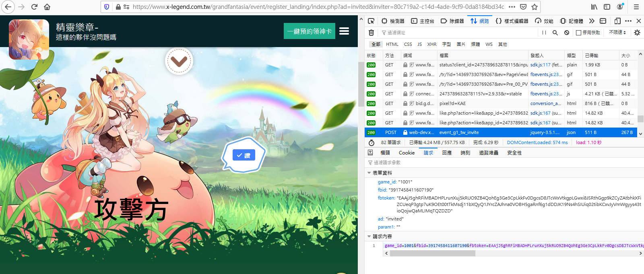Open conversion_a... initiator link
The width and height of the screenshot is (644, 274).
point(545,103)
